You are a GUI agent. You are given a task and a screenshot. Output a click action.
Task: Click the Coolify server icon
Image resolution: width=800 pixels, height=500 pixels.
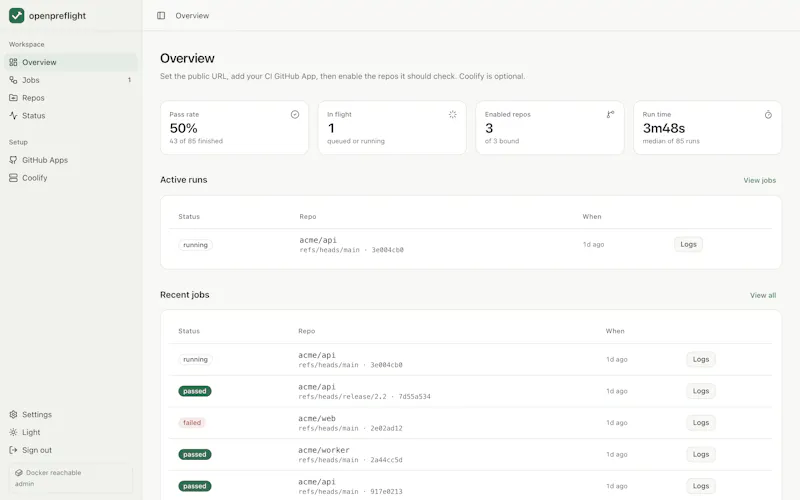(13, 178)
